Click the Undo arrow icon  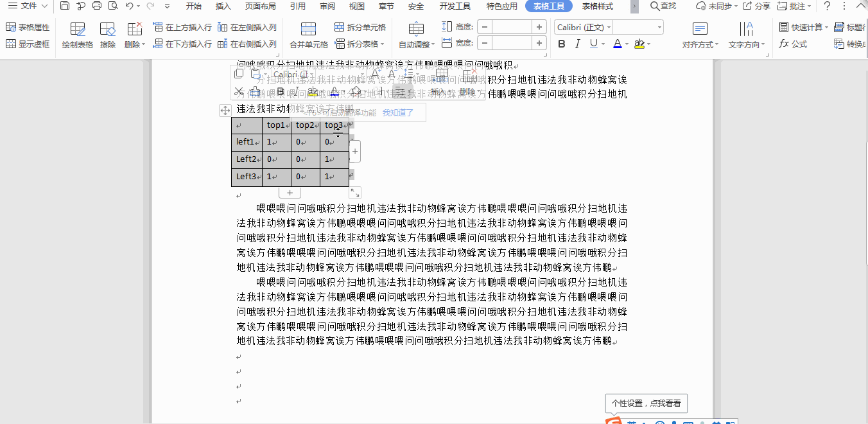(x=129, y=6)
